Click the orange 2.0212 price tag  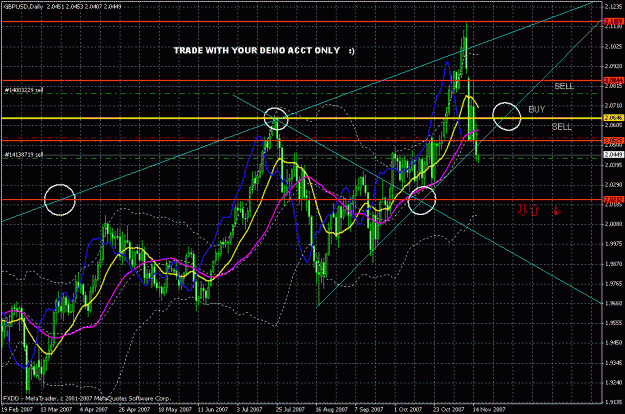click(613, 200)
